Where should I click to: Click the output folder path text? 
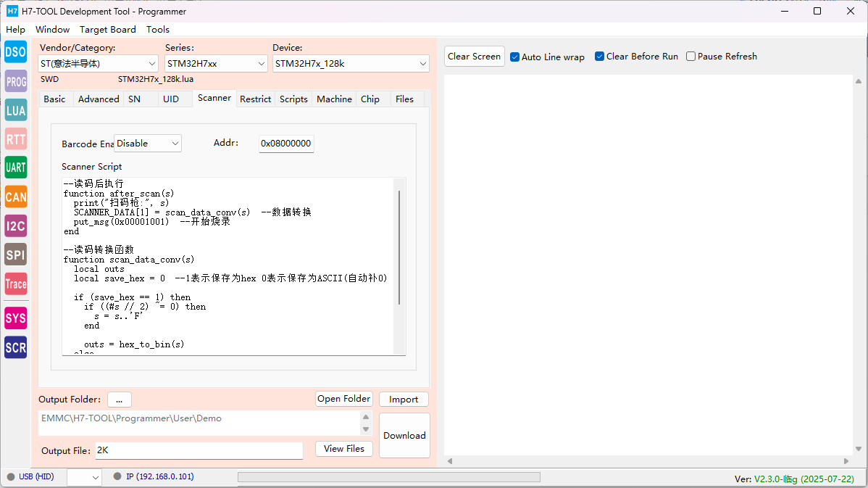click(131, 418)
